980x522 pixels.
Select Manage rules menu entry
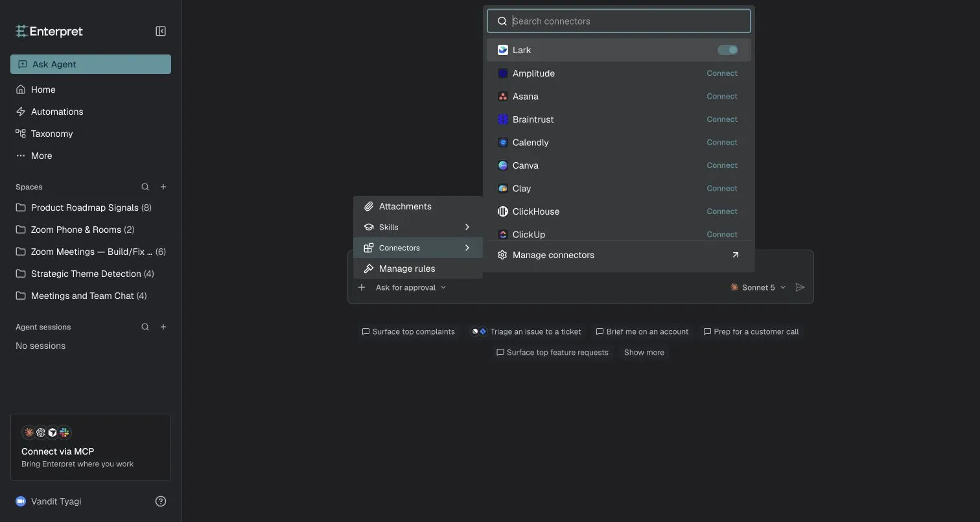click(418, 268)
